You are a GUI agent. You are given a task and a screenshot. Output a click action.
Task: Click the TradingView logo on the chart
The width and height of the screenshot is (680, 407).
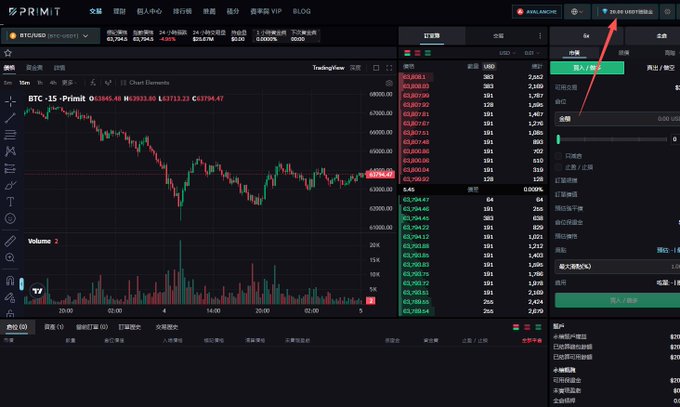pyautogui.click(x=37, y=291)
